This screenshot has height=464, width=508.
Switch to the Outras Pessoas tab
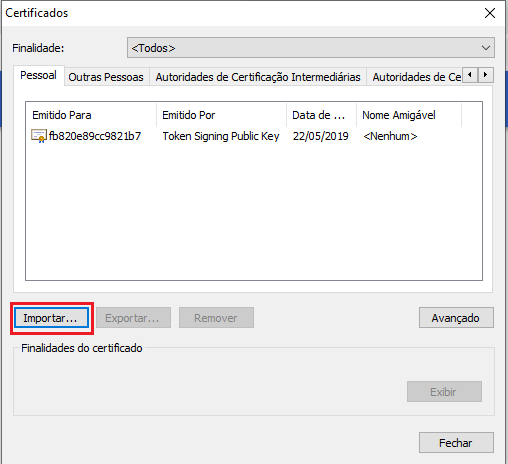pos(106,77)
